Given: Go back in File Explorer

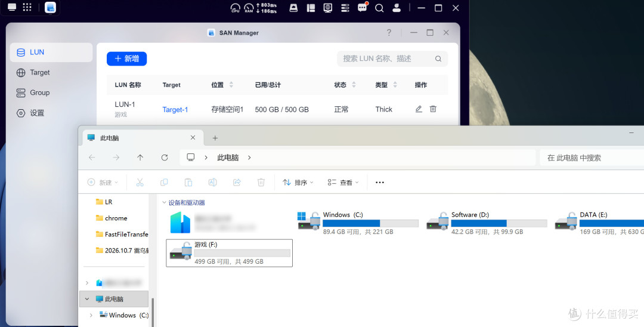Looking at the screenshot, I should (92, 158).
